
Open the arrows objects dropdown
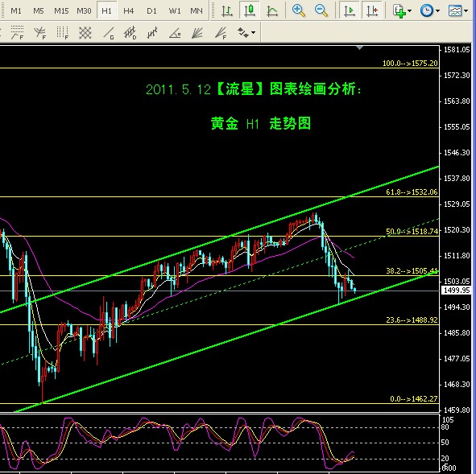[x=246, y=32]
